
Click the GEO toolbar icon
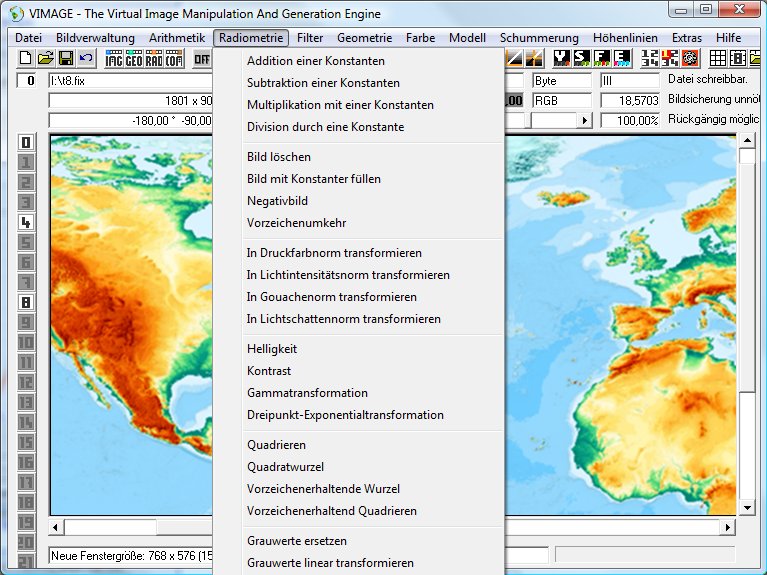click(134, 59)
